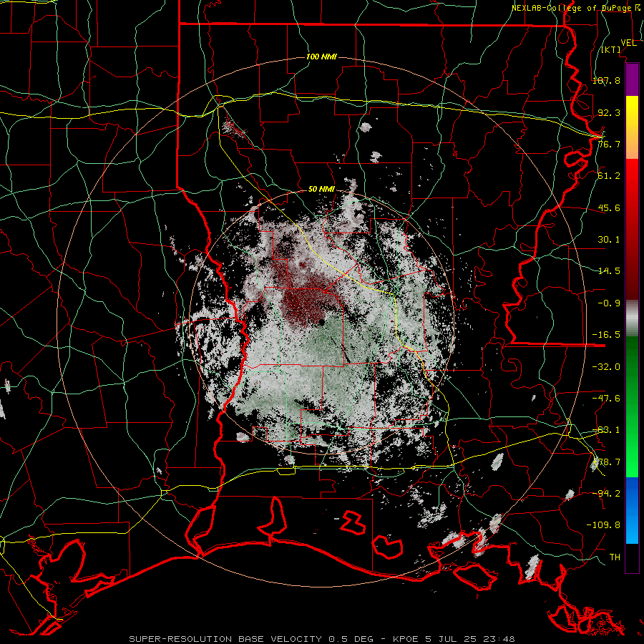Click the 30.1 velocity scale value
The height and width of the screenshot is (644, 644).
[x=609, y=240]
